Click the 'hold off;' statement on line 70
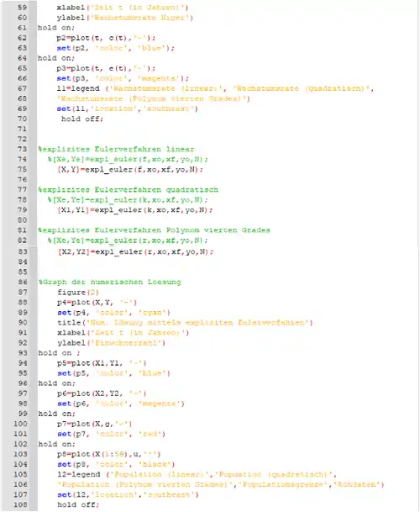The height and width of the screenshot is (512, 420). (82, 119)
